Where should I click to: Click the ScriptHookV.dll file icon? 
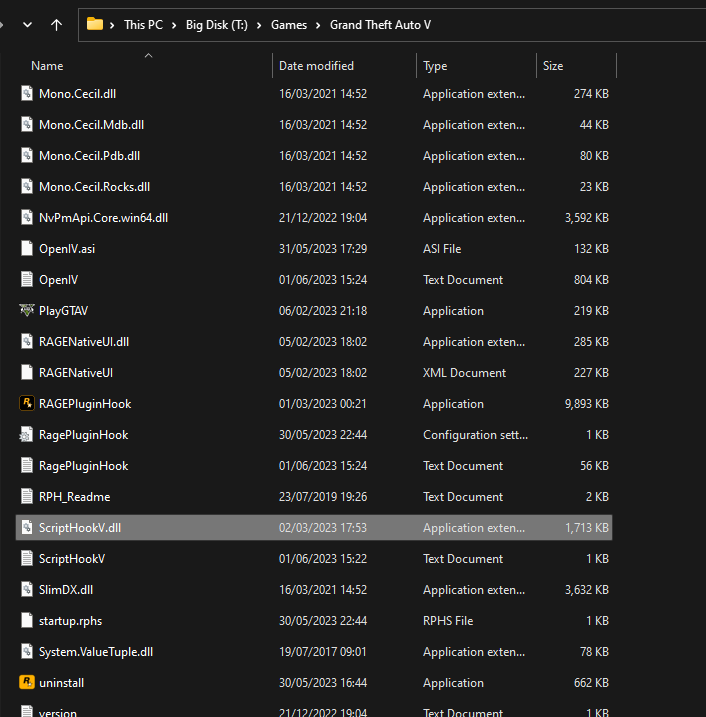[27, 528]
